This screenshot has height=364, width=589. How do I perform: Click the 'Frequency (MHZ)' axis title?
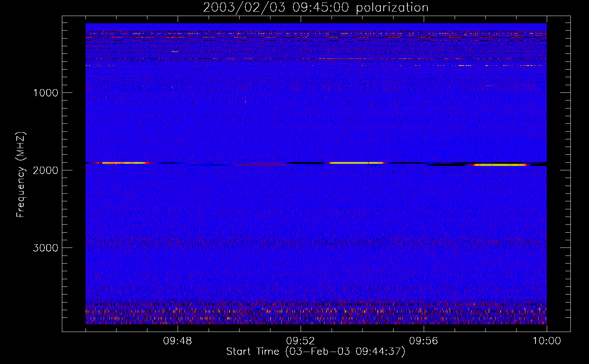point(21,175)
